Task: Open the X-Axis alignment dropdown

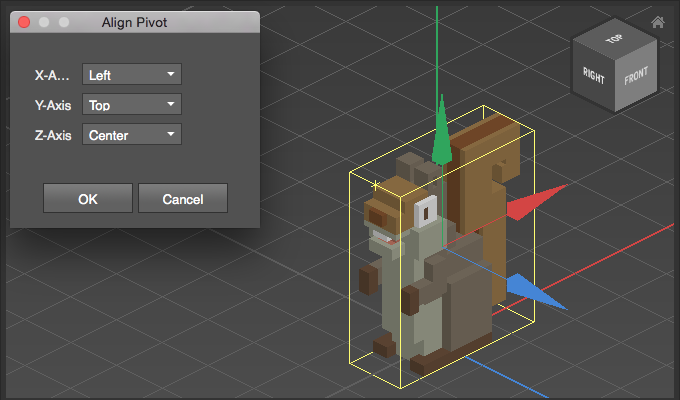Action: click(132, 74)
